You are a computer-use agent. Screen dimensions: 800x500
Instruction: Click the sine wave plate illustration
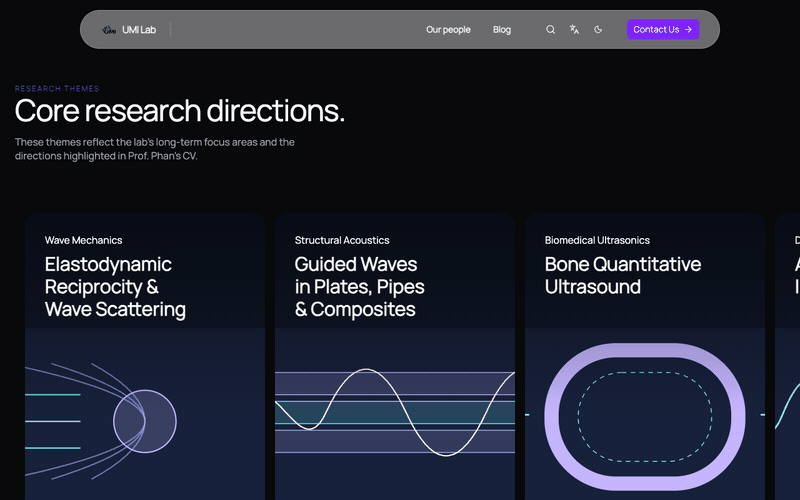[395, 412]
